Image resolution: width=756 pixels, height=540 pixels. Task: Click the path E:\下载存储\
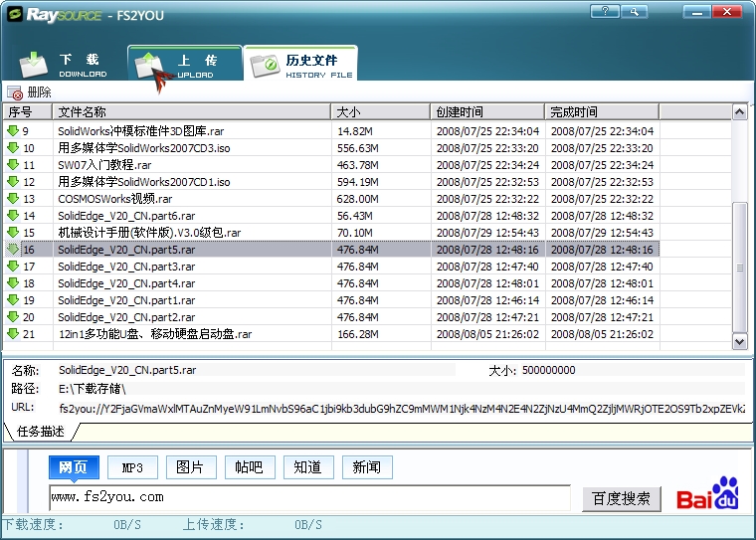93,389
